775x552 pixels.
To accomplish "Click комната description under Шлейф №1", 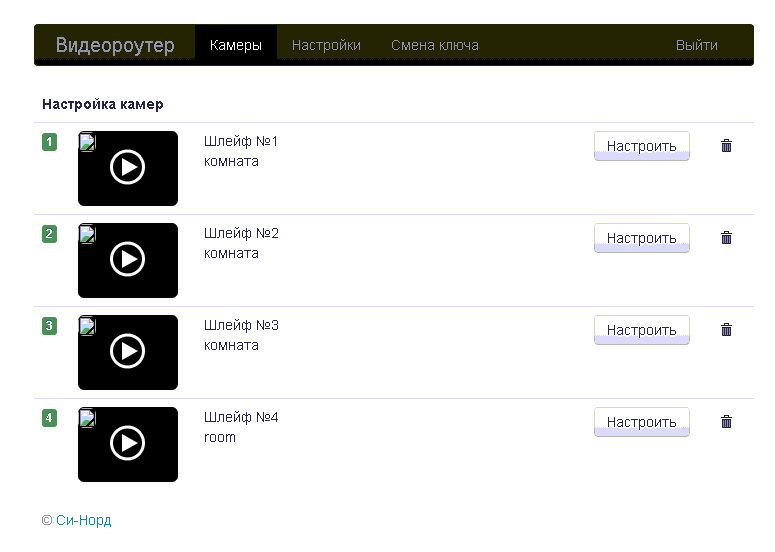I will [231, 162].
